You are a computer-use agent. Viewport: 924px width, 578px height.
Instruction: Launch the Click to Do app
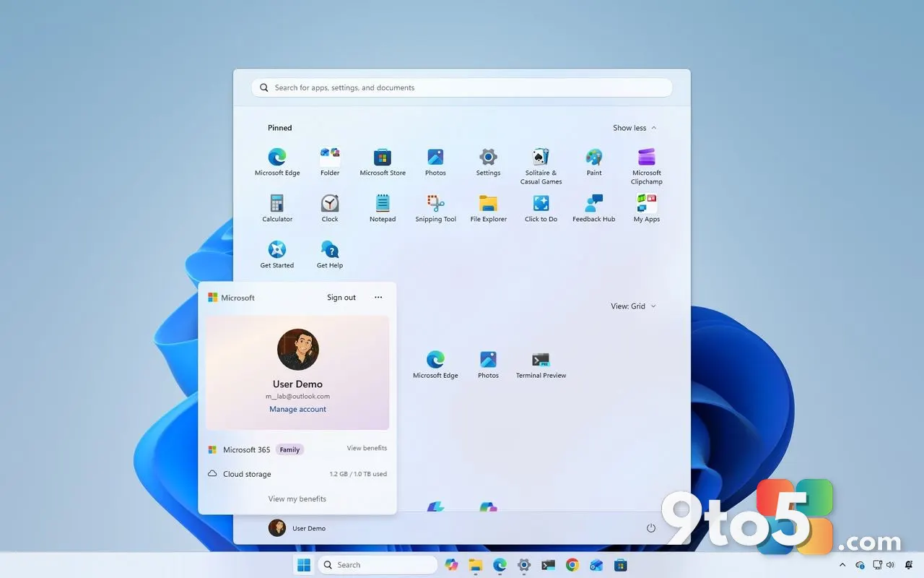point(541,208)
